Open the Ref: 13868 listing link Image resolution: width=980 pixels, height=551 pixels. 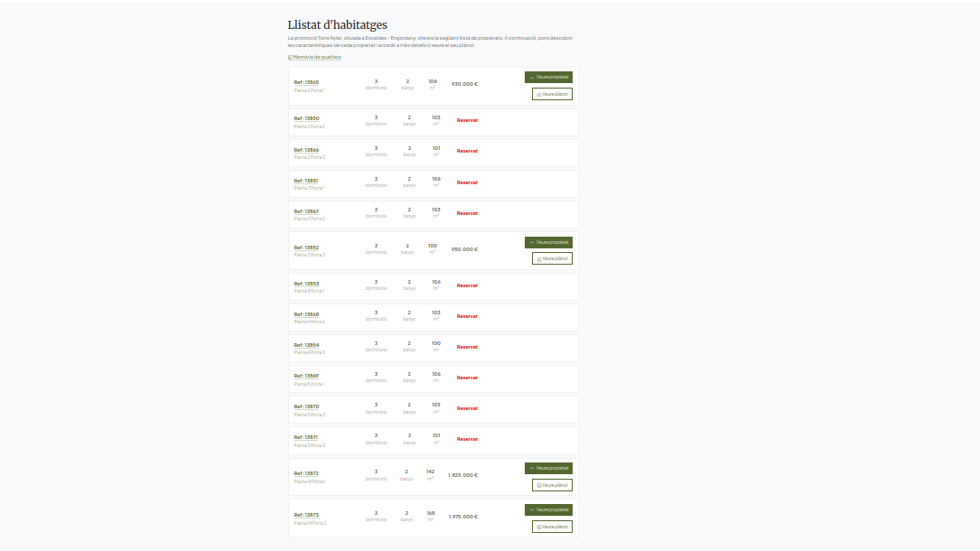306,314
